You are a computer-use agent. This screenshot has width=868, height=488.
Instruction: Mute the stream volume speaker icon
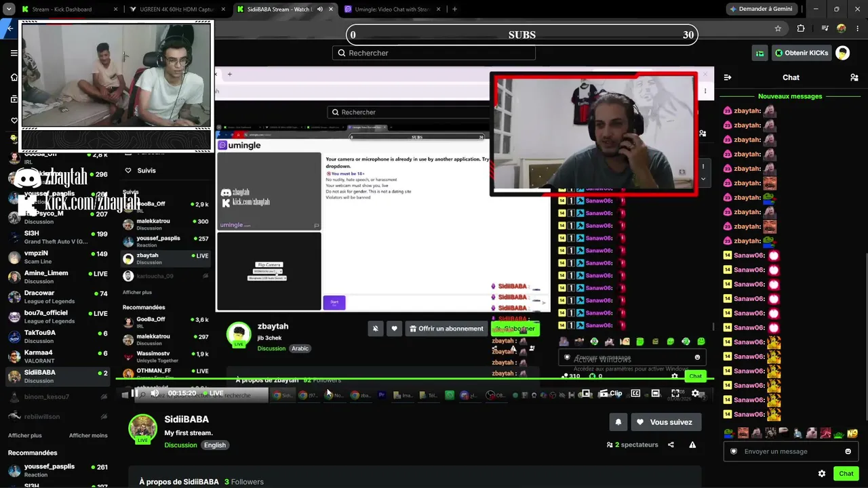pyautogui.click(x=155, y=393)
